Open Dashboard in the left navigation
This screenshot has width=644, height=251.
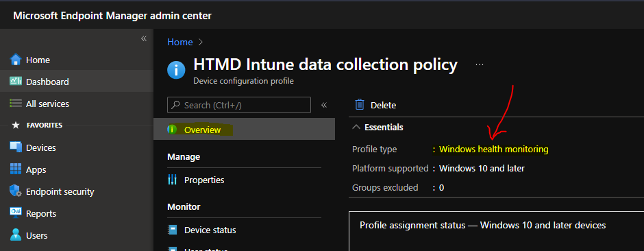point(77,82)
